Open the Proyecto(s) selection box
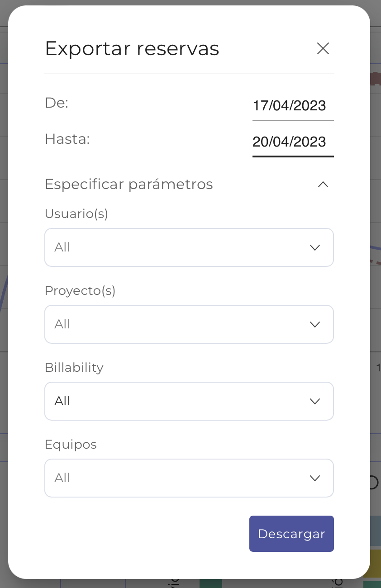This screenshot has width=381, height=588. pos(181,324)
